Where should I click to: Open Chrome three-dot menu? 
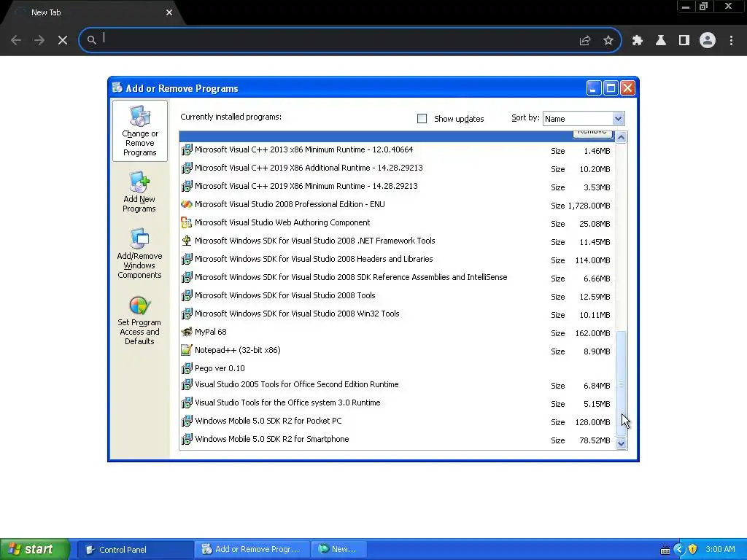tap(731, 41)
